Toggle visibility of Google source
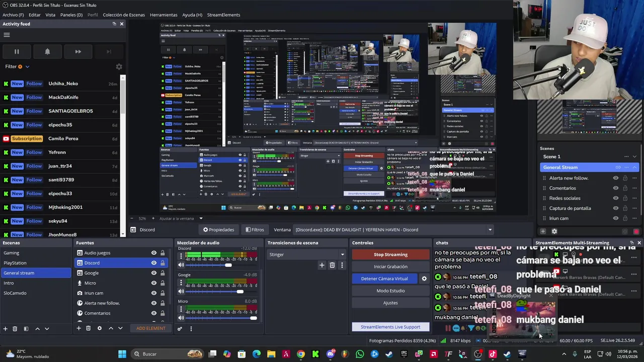 click(154, 273)
